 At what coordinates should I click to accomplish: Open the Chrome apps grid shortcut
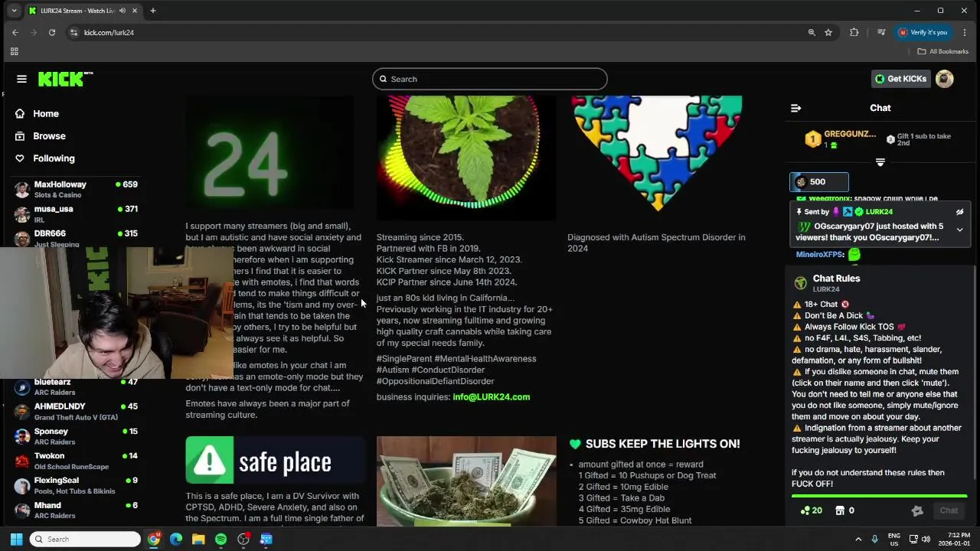(x=14, y=51)
